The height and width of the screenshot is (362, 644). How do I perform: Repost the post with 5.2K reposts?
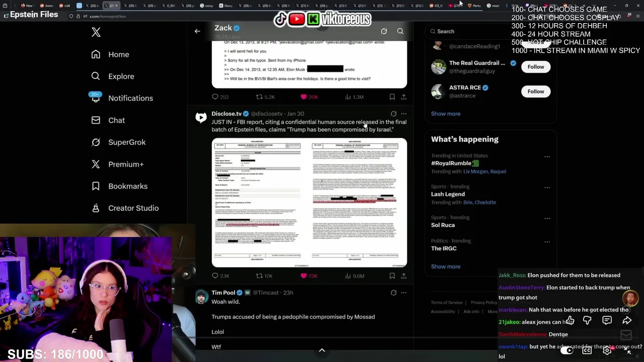click(266, 97)
